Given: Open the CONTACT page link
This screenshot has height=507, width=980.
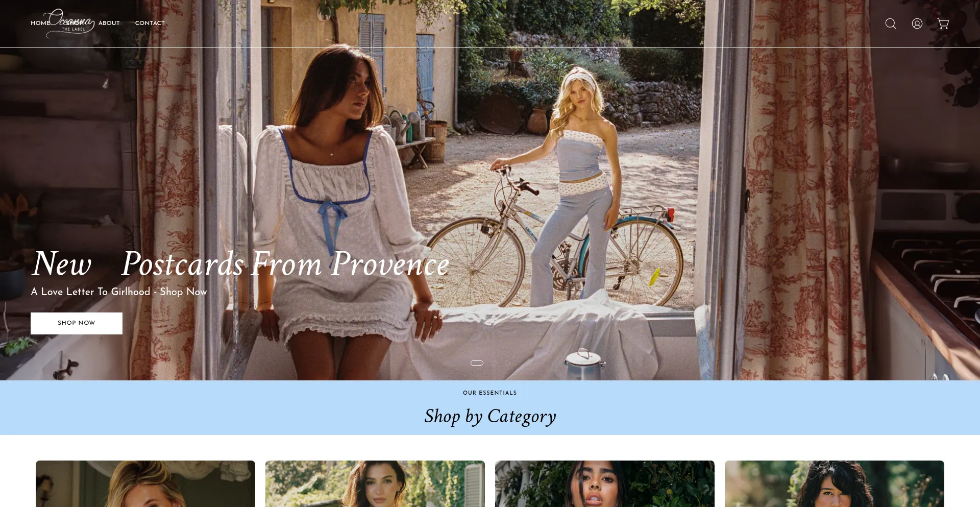Looking at the screenshot, I should point(150,23).
